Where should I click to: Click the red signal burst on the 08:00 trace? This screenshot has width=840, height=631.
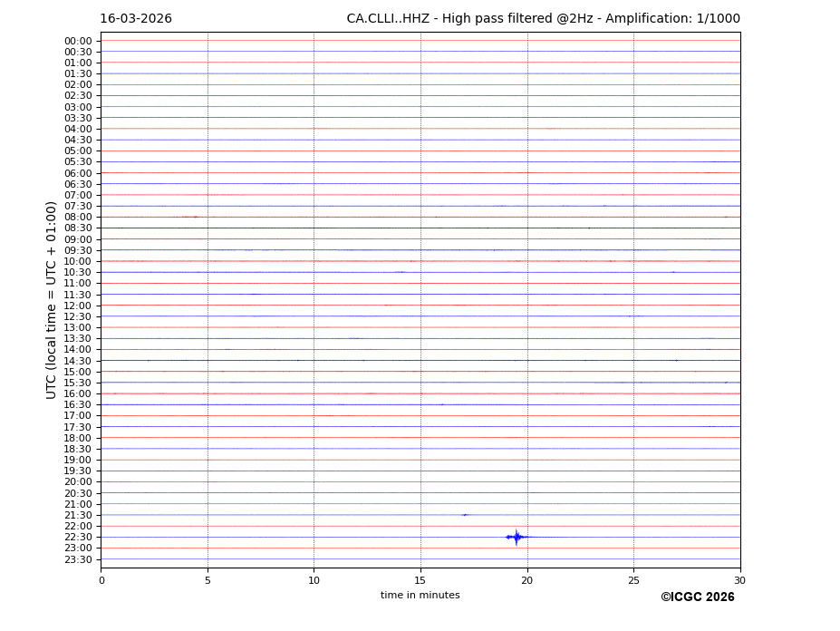[x=190, y=217]
